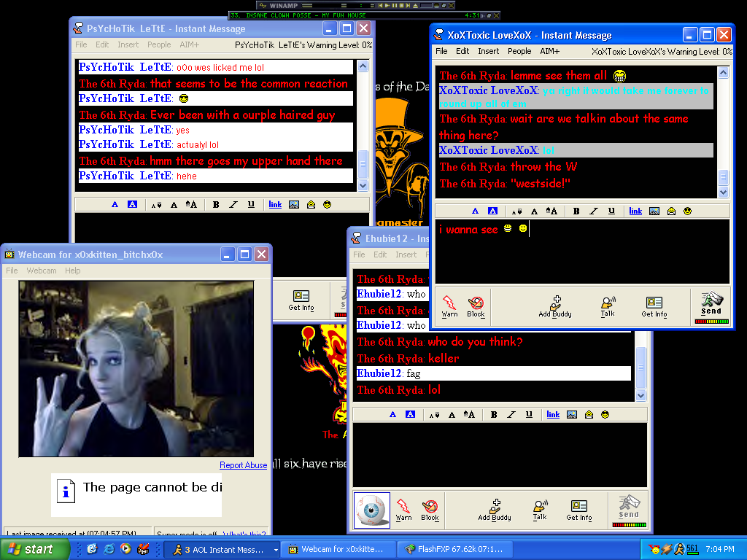Expand the AOL Instant Messenger taskbar group arrow

coord(276,550)
